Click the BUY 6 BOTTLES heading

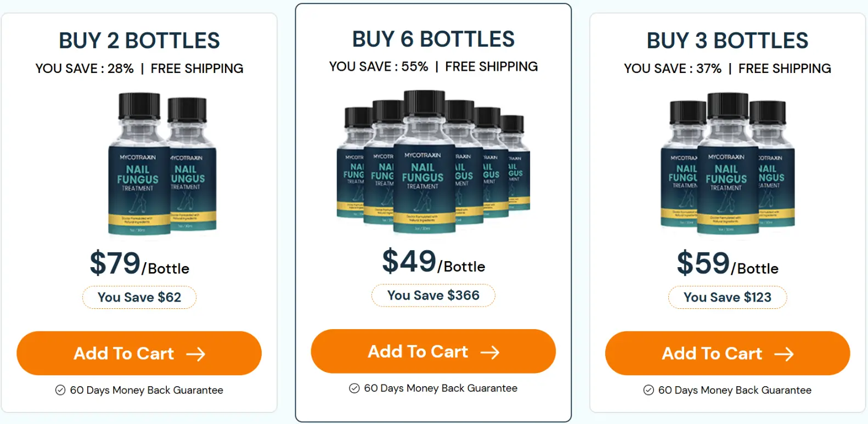point(433,38)
